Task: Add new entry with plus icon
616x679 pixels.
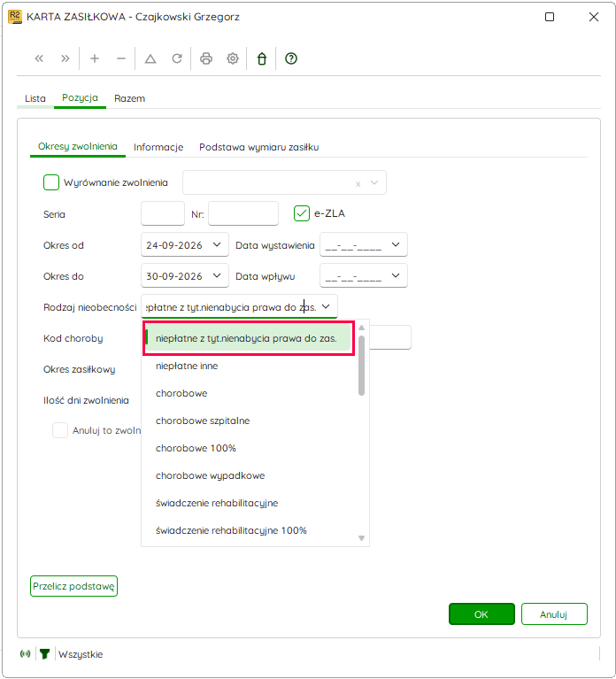Action: coord(95,58)
